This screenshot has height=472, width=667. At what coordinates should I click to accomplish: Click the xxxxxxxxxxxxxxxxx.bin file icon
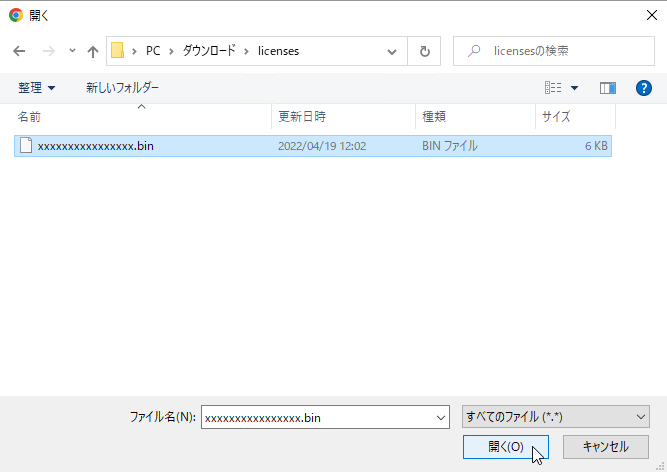tap(26, 146)
